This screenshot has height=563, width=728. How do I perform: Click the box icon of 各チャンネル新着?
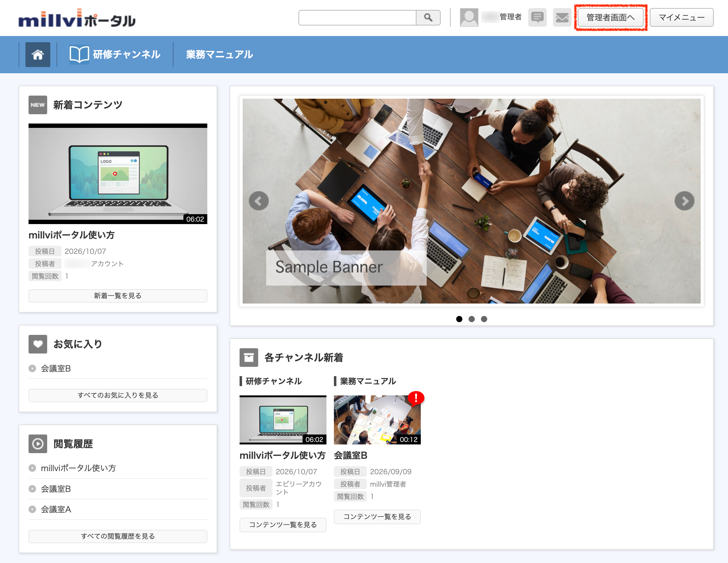249,358
